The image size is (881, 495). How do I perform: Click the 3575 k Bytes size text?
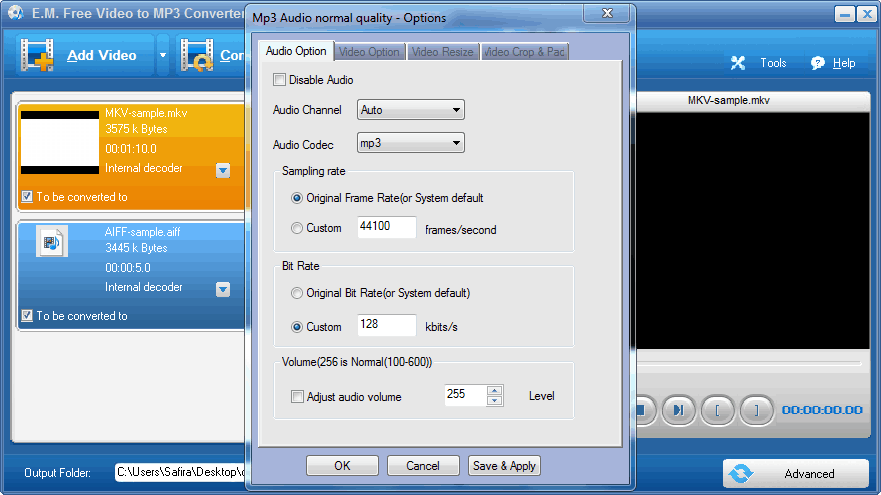coord(137,129)
